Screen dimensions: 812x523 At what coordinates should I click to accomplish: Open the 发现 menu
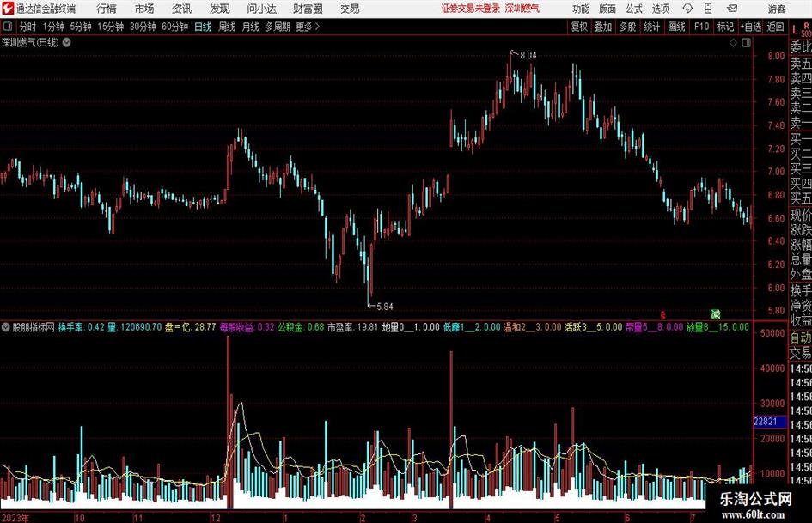click(x=220, y=9)
